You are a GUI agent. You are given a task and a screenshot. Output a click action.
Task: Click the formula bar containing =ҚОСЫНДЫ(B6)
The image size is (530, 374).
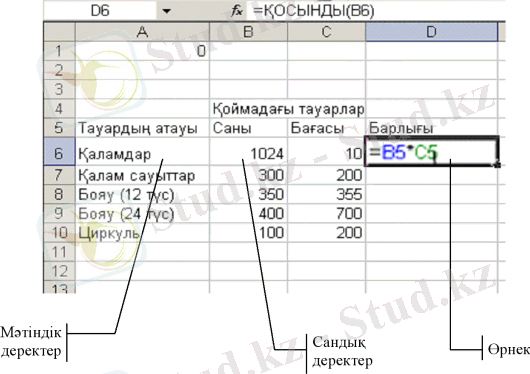point(375,11)
